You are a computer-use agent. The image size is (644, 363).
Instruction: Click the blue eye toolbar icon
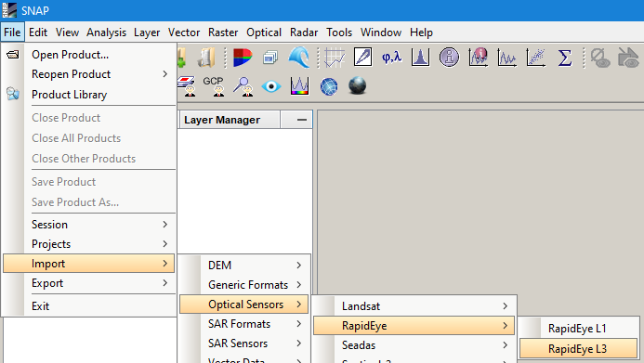point(271,86)
